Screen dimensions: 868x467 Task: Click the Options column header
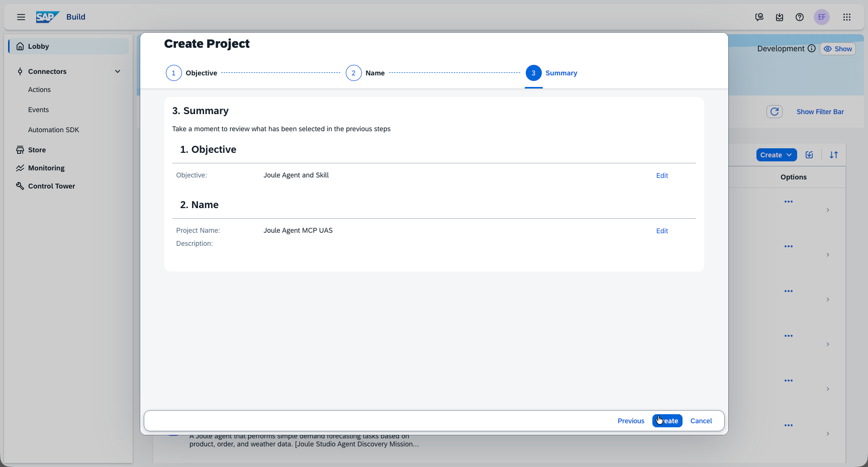794,177
